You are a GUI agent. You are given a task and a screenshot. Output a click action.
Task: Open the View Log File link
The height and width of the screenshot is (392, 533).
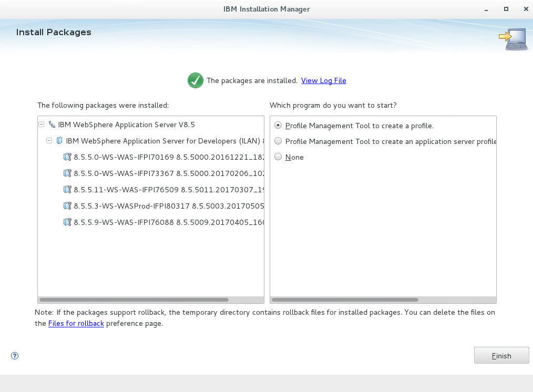click(324, 80)
